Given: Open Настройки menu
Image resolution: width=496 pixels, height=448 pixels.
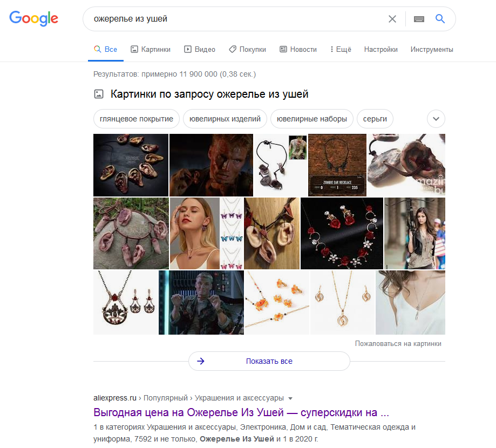Looking at the screenshot, I should tap(381, 49).
